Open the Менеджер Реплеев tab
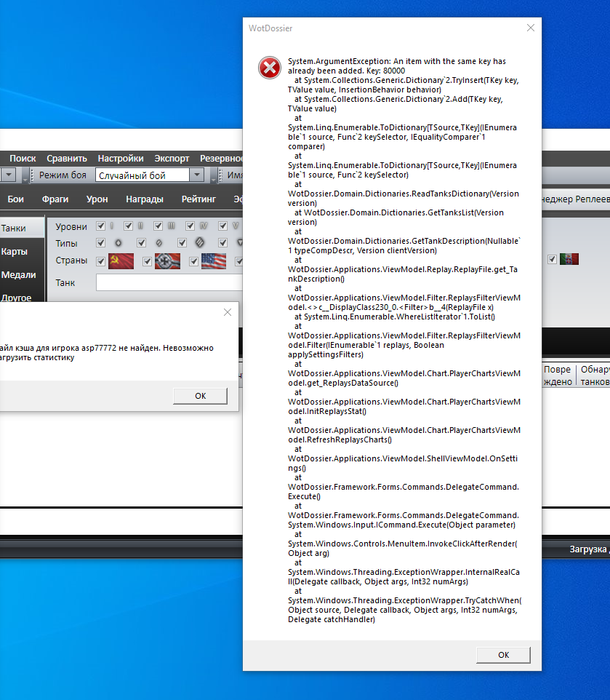This screenshot has width=610, height=700. (576, 199)
